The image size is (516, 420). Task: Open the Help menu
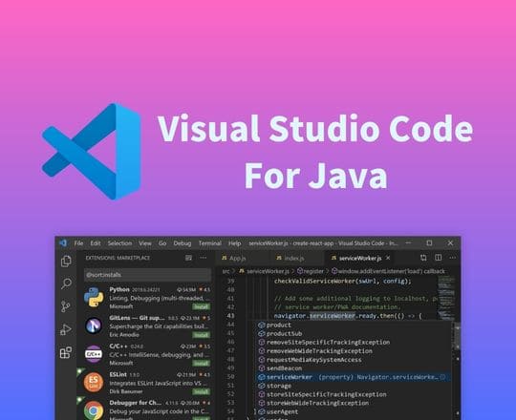click(235, 243)
